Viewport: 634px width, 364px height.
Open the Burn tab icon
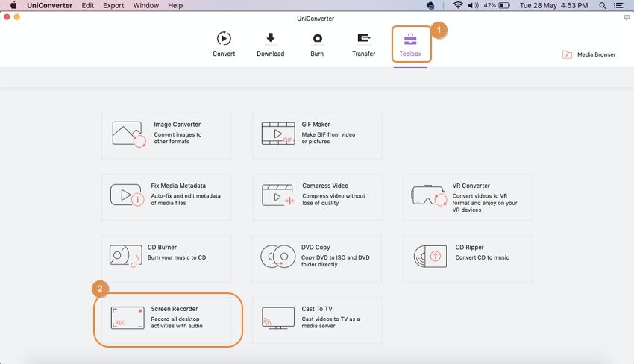click(x=318, y=39)
